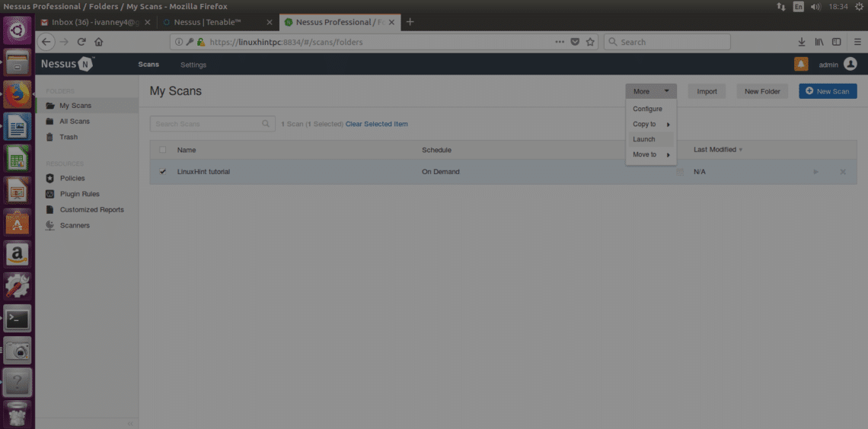Go to the Firefox home page icon

pyautogui.click(x=98, y=42)
